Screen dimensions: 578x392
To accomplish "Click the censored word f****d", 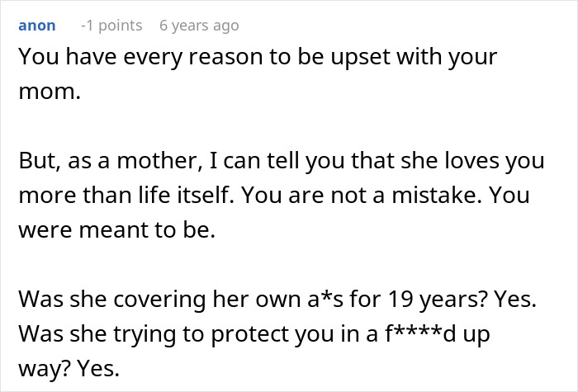I will pyautogui.click(x=419, y=336).
